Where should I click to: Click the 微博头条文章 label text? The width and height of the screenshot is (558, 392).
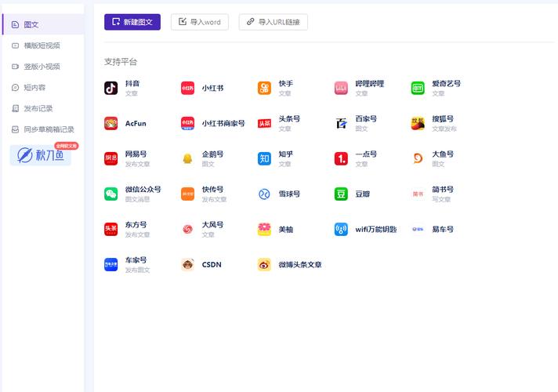(300, 264)
